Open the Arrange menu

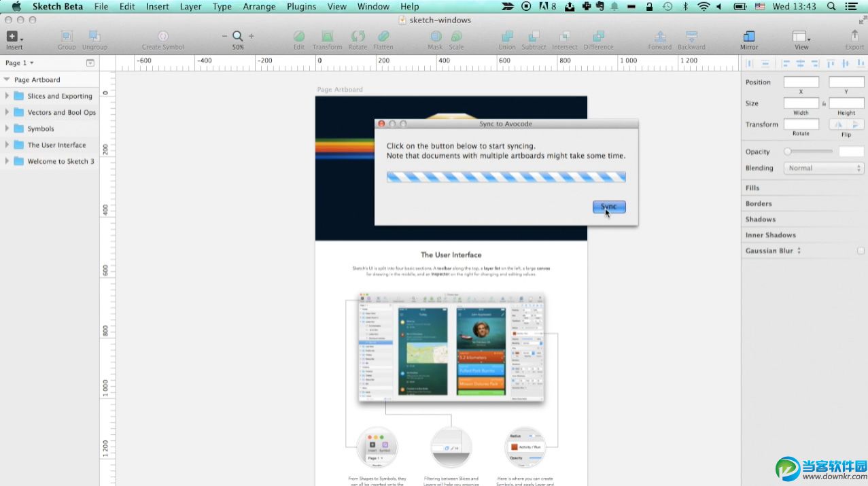coord(260,6)
